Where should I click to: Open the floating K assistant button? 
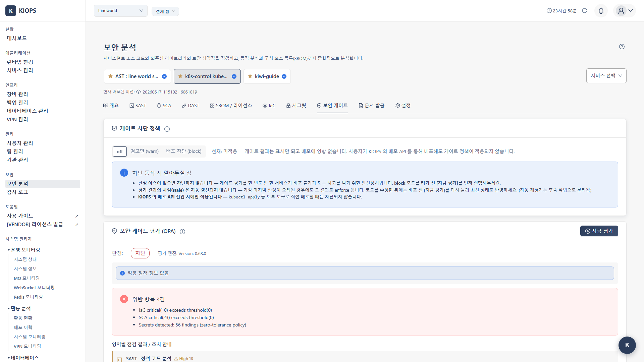pos(627,345)
